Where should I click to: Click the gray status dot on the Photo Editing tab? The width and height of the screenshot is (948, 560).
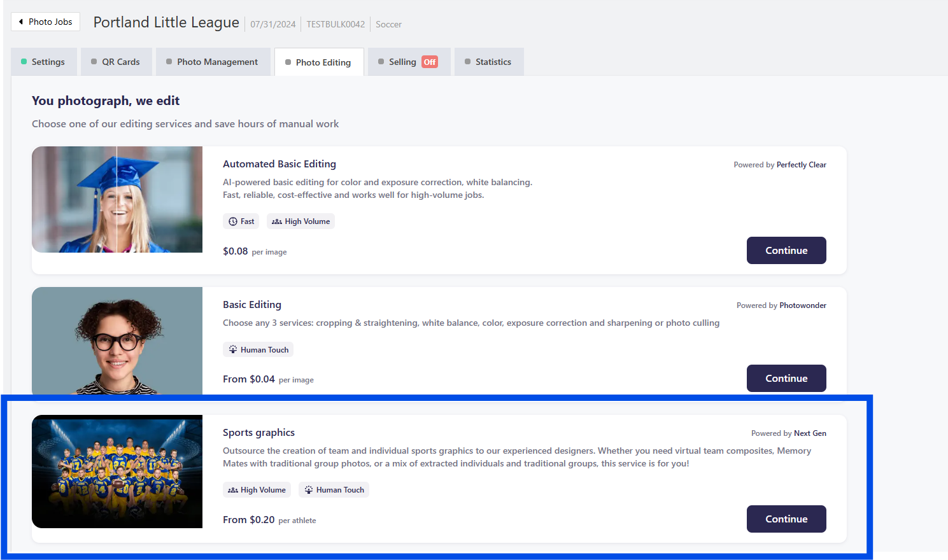pyautogui.click(x=288, y=62)
